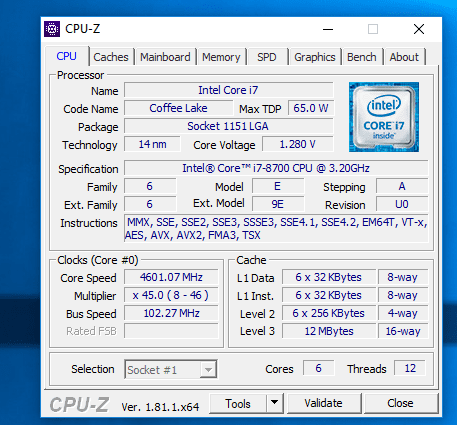Click the Name field 'Intel Core i7'
The width and height of the screenshot is (457, 425).
point(229,90)
